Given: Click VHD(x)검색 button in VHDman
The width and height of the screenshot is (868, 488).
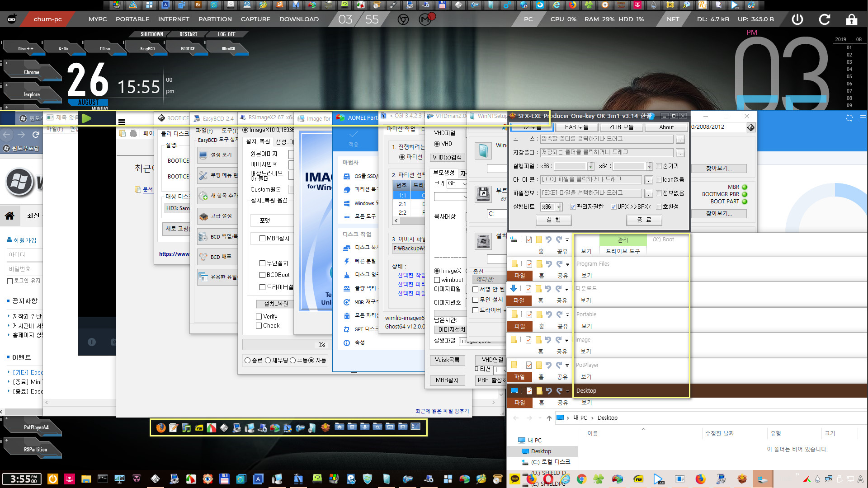Looking at the screenshot, I should pos(448,158).
